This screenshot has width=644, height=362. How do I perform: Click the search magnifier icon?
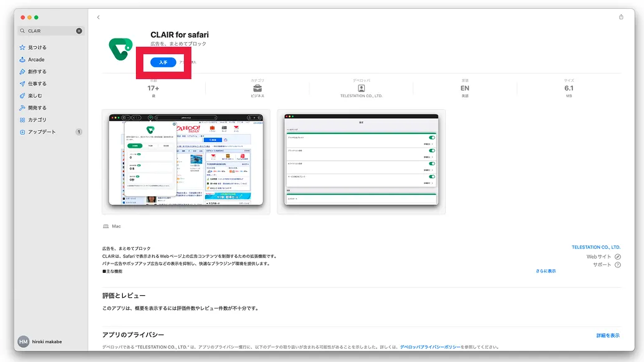[22, 31]
